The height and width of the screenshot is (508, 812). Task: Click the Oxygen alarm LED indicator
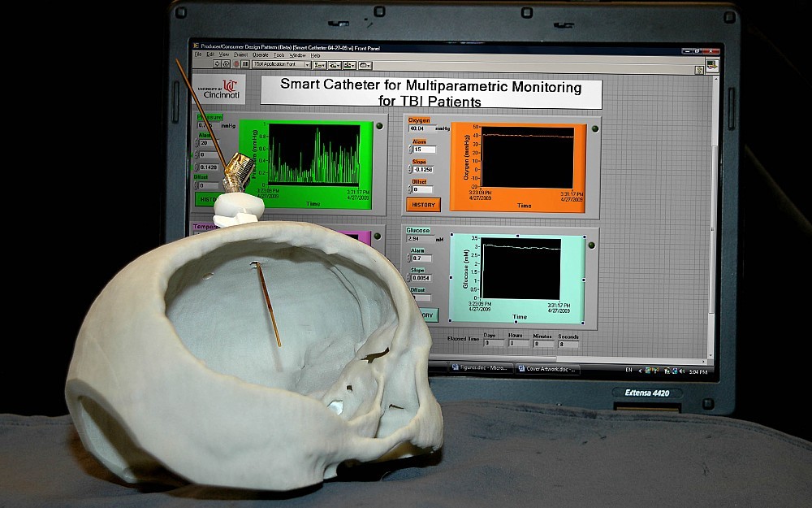[x=595, y=128]
